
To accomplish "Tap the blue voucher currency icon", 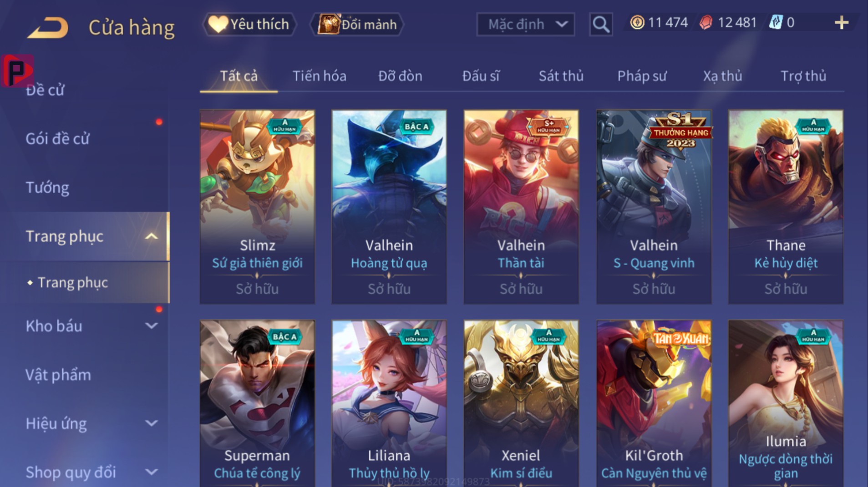I will pyautogui.click(x=776, y=22).
